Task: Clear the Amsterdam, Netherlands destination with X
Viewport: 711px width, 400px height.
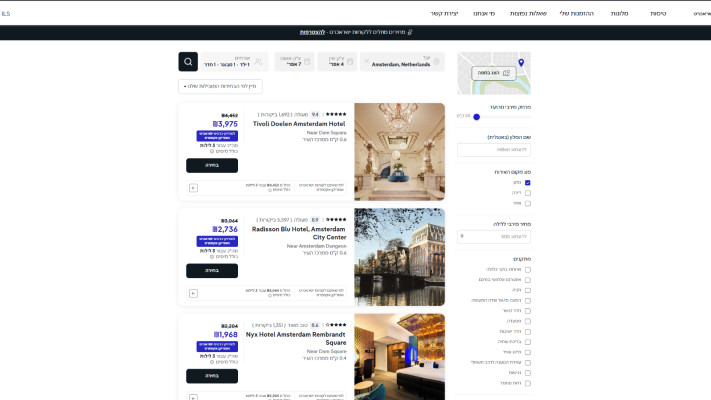Action: pyautogui.click(x=367, y=61)
